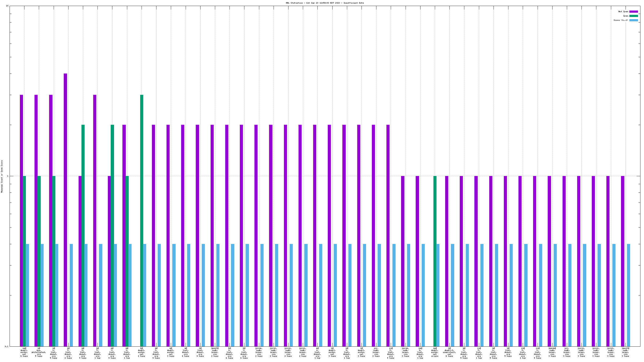Click the vertical Message Count axis label

tap(2, 176)
